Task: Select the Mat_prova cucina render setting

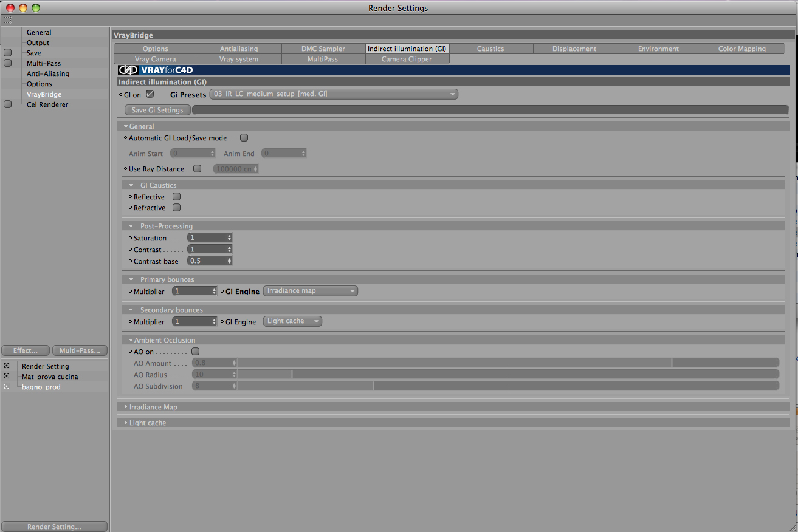Action: (x=50, y=377)
